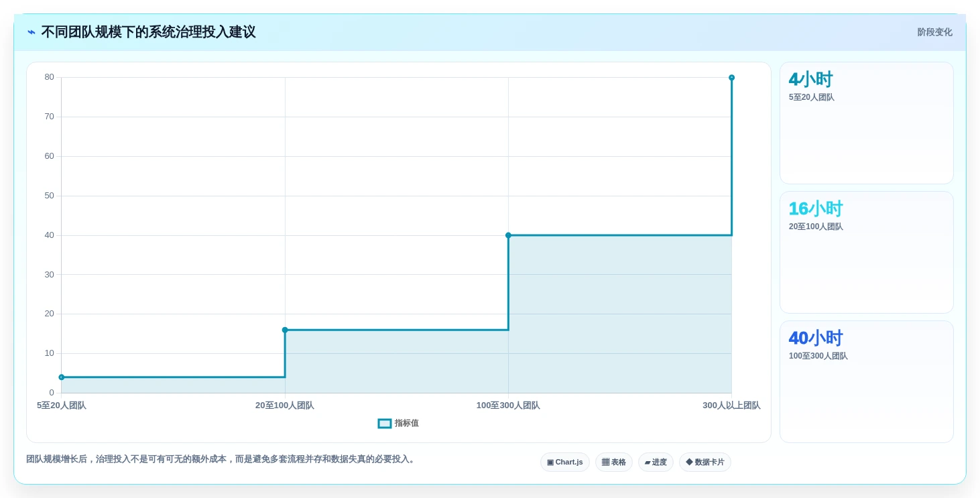Click the 指标值 legend label
This screenshot has width=980, height=498.
point(406,424)
